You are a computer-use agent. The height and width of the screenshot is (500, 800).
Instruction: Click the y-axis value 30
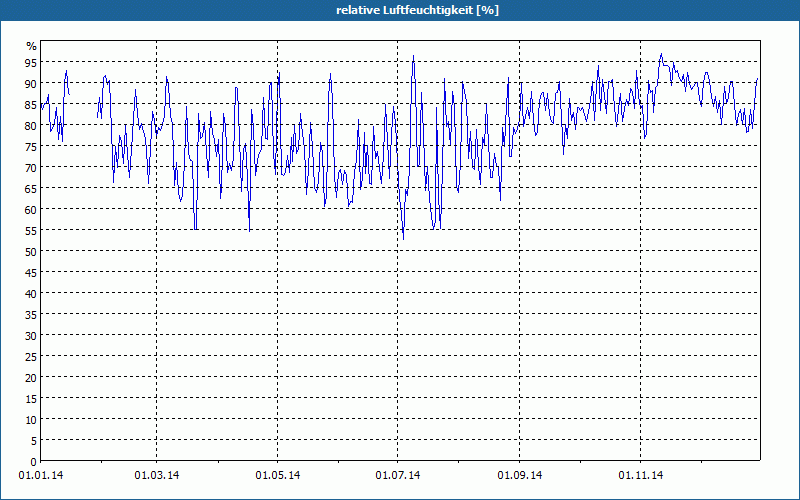click(x=31, y=336)
